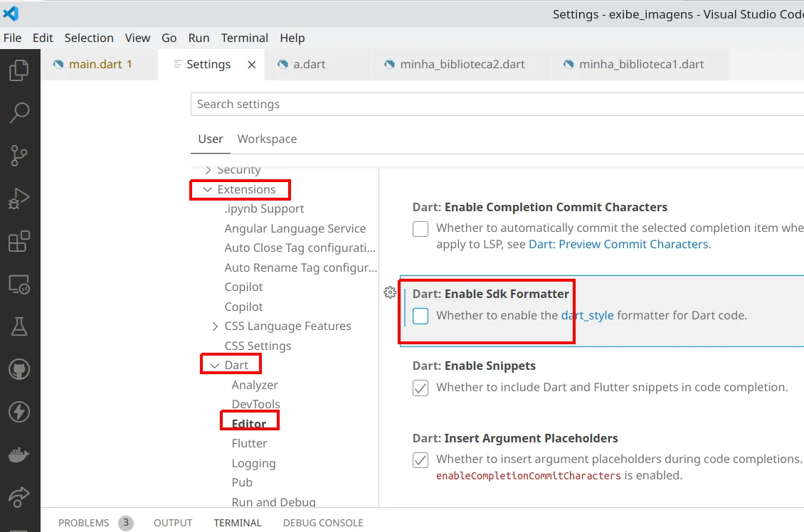Image resolution: width=804 pixels, height=532 pixels.
Task: Select Auto Close Tag configuration item
Action: pos(300,248)
